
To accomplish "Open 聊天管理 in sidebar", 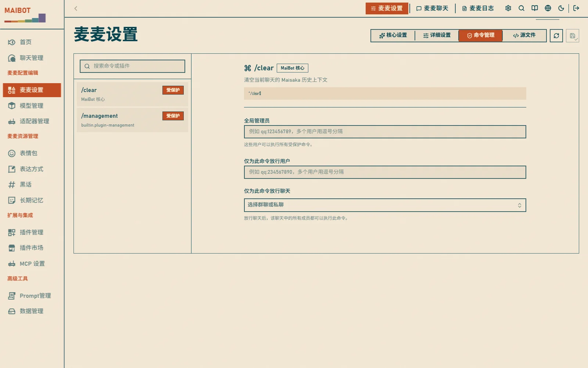I will pyautogui.click(x=32, y=58).
